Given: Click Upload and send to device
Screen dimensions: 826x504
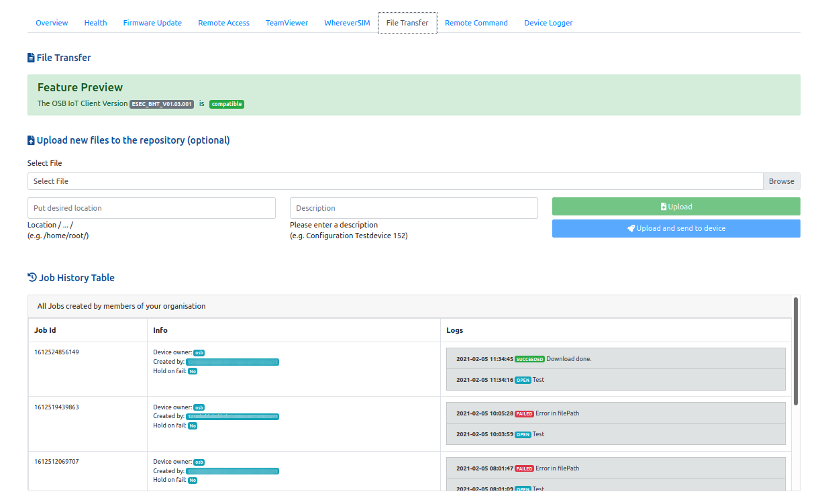Looking at the screenshot, I should (676, 228).
